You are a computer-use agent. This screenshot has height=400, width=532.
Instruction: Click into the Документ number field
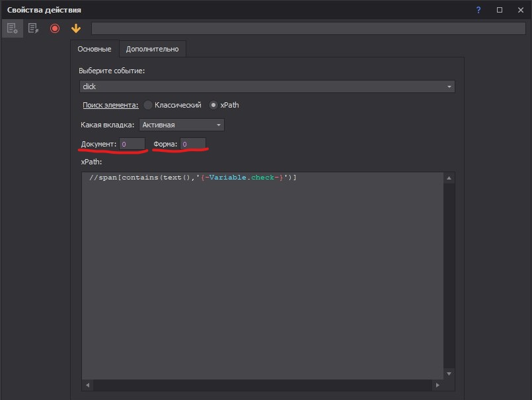(132, 144)
